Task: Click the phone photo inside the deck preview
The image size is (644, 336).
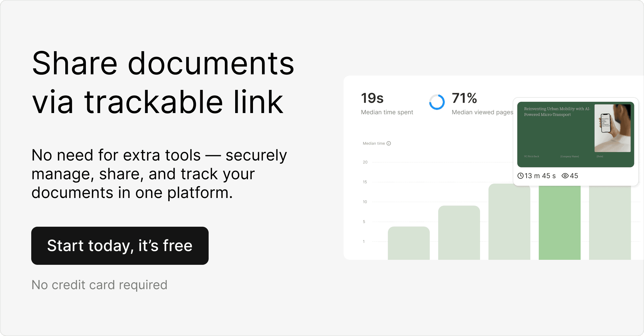Action: pos(612,128)
